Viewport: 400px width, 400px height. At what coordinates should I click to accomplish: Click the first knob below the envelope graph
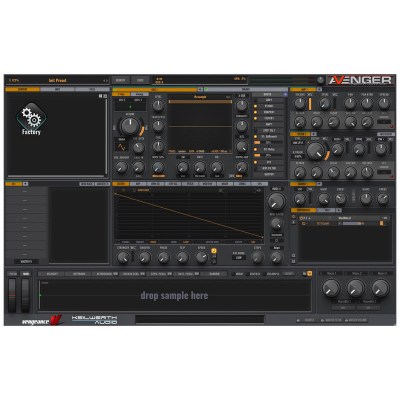[123, 257]
